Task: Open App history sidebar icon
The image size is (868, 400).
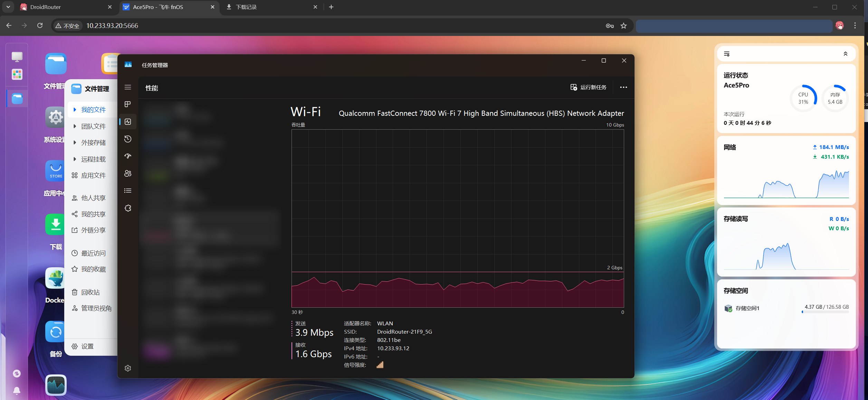Action: point(128,139)
